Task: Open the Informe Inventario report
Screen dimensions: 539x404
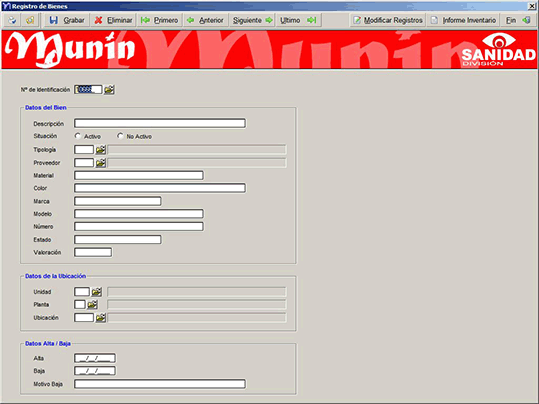Action: 463,20
